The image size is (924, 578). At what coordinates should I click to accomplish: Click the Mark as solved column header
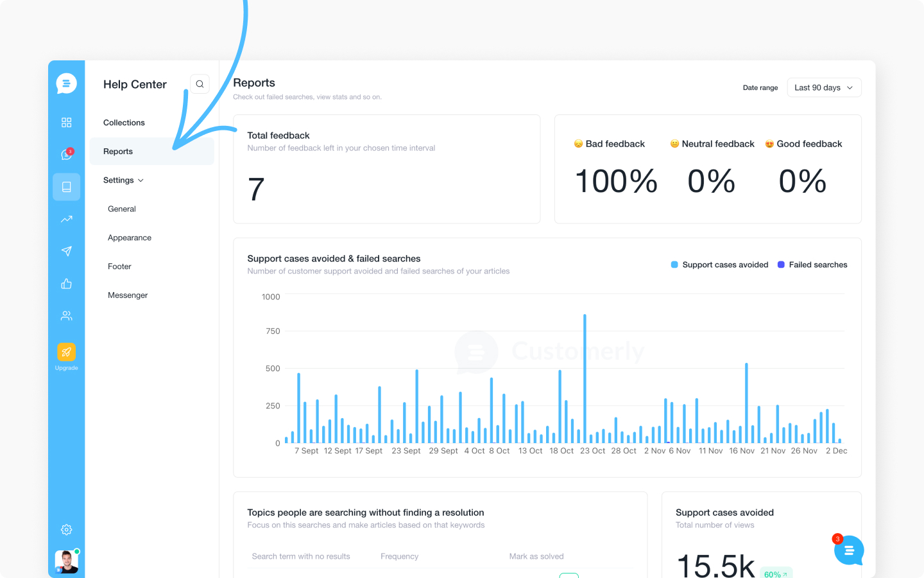(x=536, y=556)
